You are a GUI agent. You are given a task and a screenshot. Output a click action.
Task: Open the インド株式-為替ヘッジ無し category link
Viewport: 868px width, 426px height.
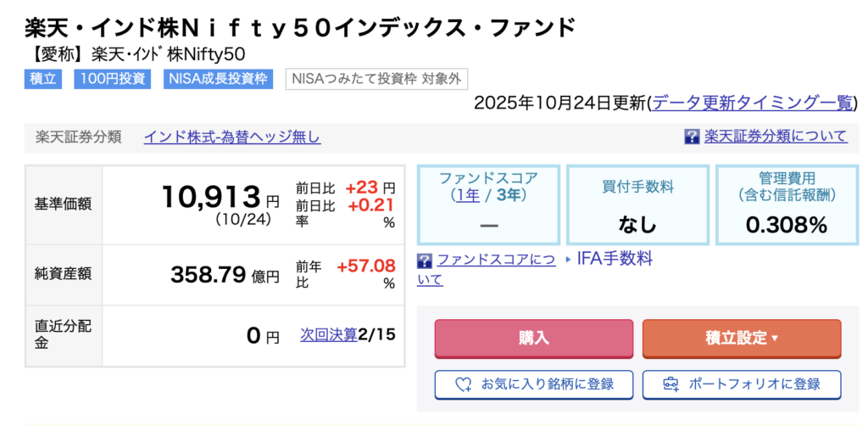point(232,137)
